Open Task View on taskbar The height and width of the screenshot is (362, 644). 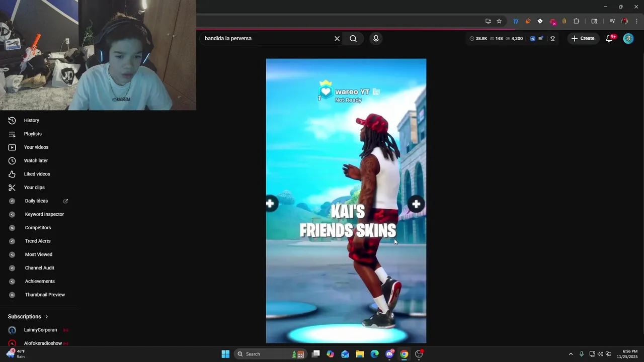(x=315, y=354)
